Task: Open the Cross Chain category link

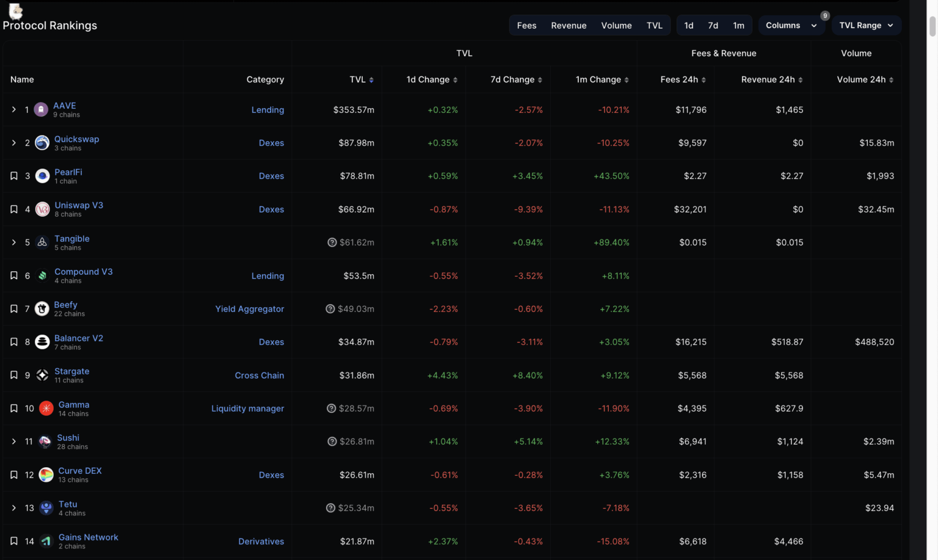Action: coord(260,376)
